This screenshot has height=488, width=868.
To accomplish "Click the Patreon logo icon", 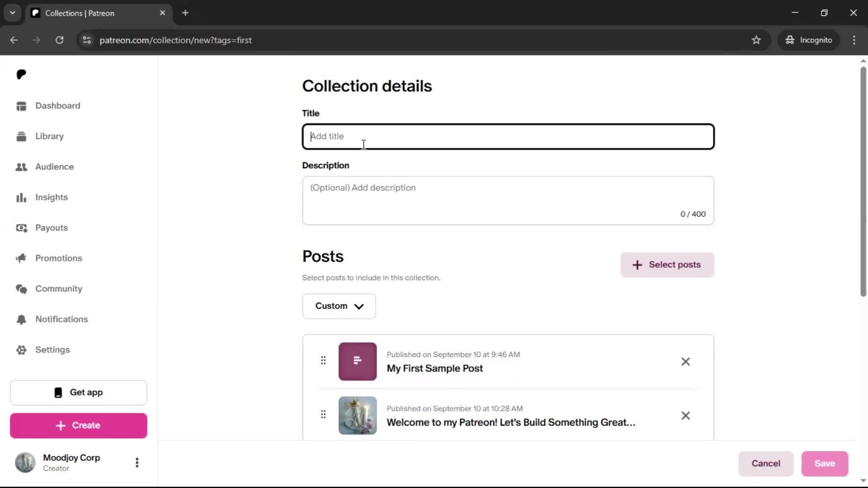I will point(21,74).
